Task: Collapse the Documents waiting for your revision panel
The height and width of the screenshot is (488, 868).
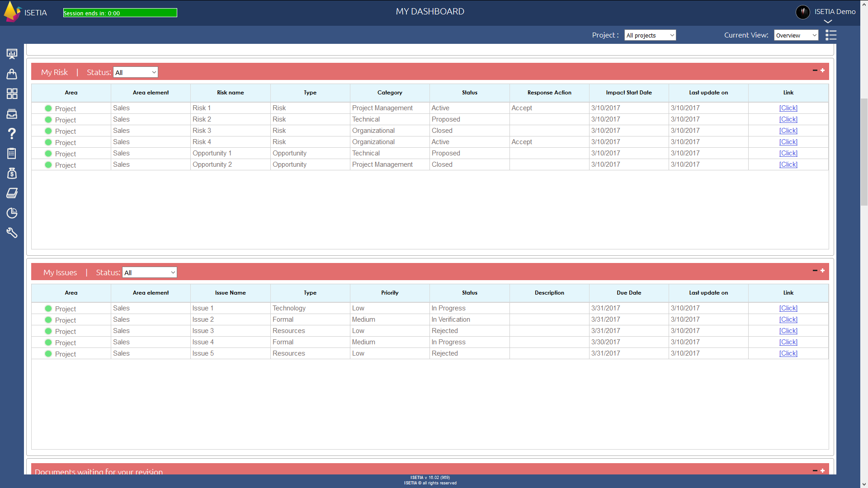Action: click(x=814, y=471)
